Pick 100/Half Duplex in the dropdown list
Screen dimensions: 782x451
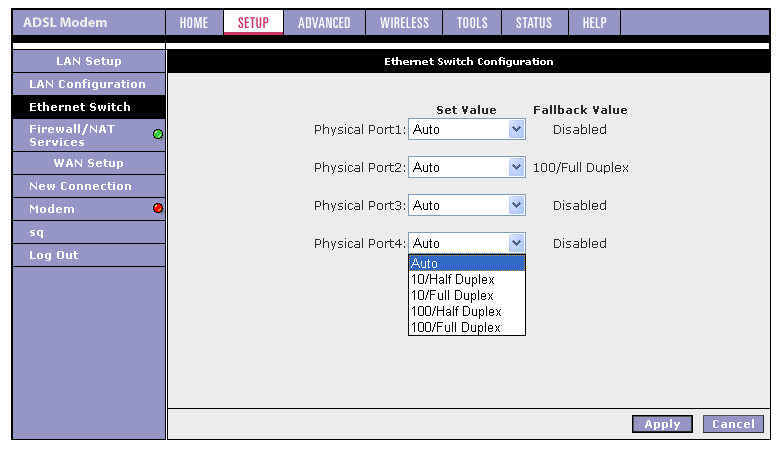pyautogui.click(x=456, y=312)
